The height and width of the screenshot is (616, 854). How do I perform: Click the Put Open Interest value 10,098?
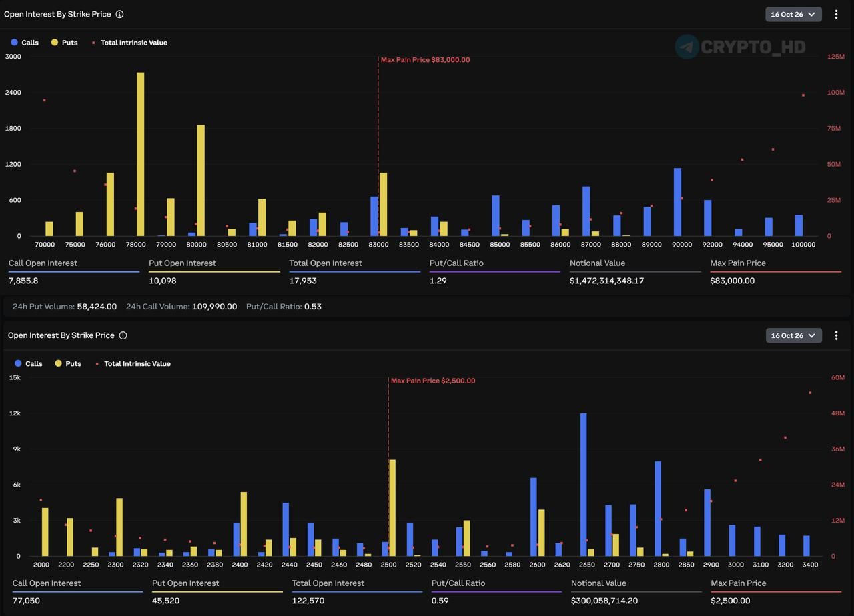point(163,281)
